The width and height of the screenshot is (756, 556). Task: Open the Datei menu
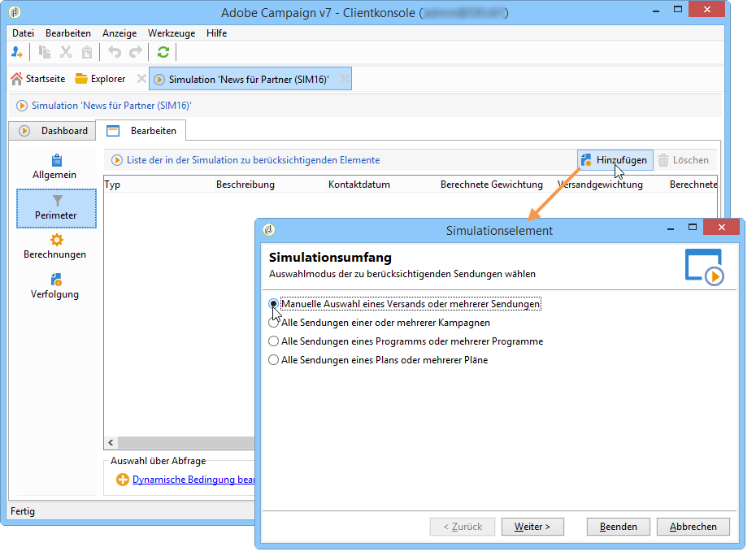tap(23, 33)
